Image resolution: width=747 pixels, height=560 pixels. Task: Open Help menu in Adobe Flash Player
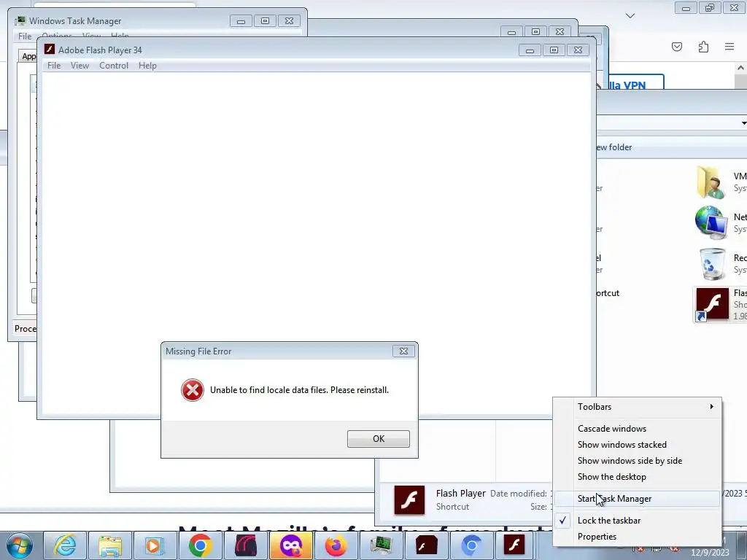(x=147, y=66)
